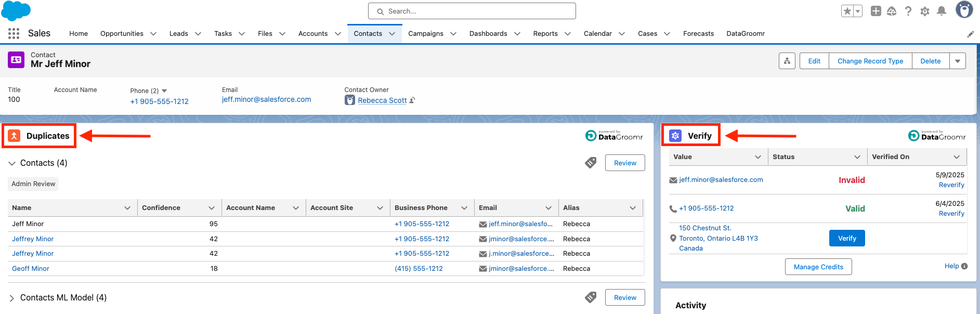This screenshot has height=314, width=980.
Task: Open the Help question mark icon
Action: pos(908,11)
